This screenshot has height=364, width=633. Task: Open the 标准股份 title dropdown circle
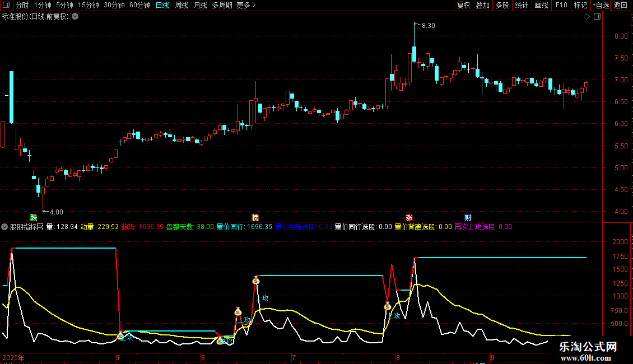click(75, 17)
